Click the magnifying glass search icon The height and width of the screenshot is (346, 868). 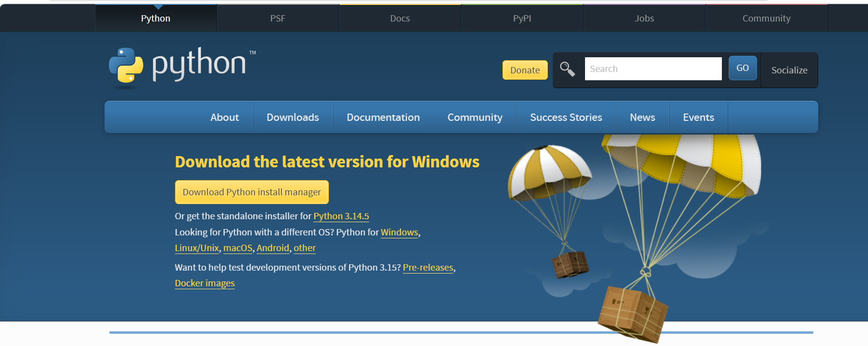(567, 69)
